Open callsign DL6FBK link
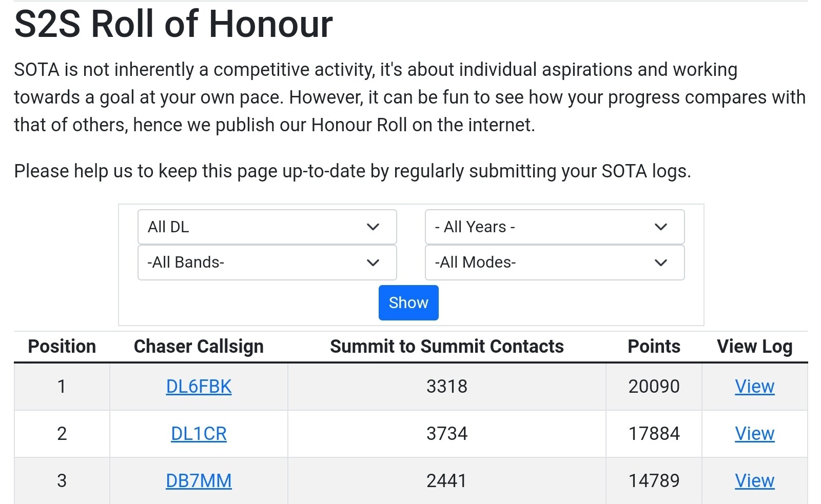This screenshot has width=821, height=504. 199,387
